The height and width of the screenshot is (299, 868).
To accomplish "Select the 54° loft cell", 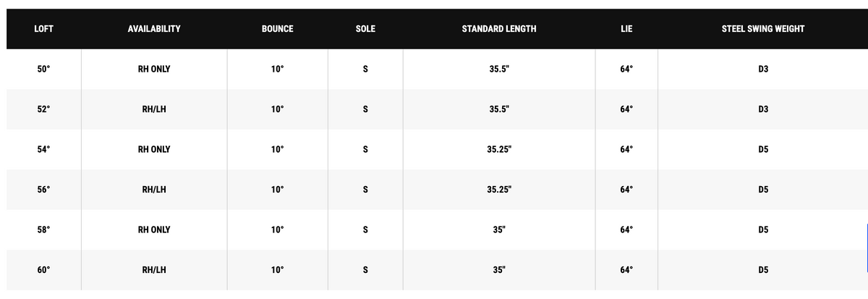I will pos(44,149).
